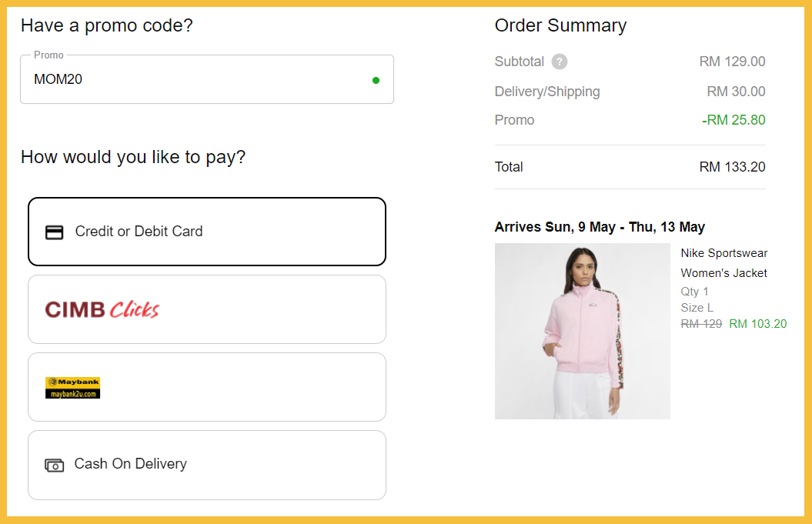Viewport: 812px width, 524px height.
Task: Click the green promo valid indicator dot
Action: [376, 80]
